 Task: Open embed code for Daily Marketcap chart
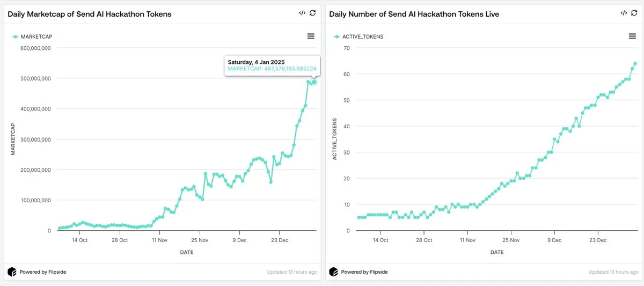point(302,13)
